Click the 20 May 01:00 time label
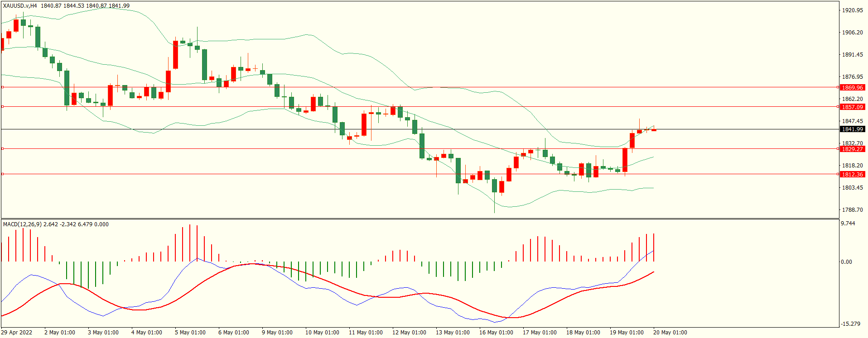 (x=670, y=332)
